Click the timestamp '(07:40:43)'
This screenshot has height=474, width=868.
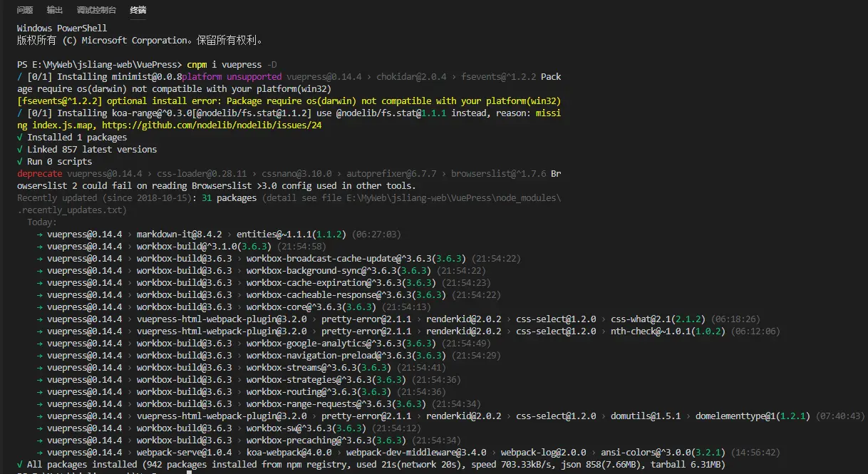point(840,416)
